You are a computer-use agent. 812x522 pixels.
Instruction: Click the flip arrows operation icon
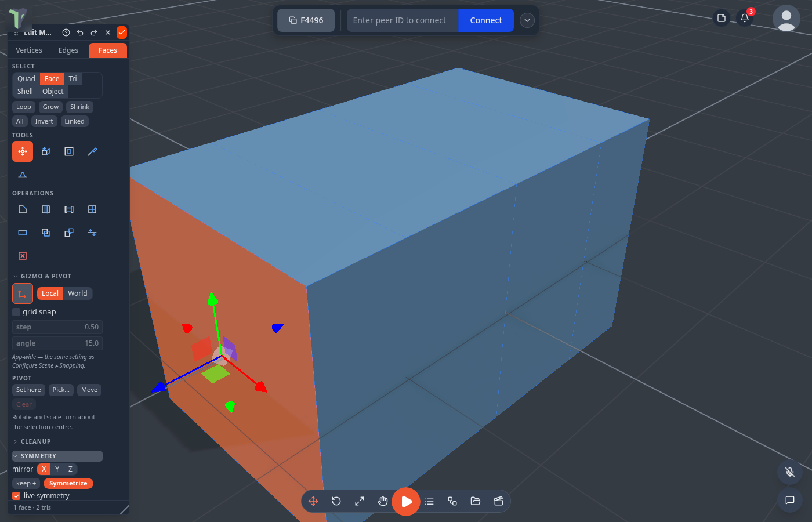(92, 233)
